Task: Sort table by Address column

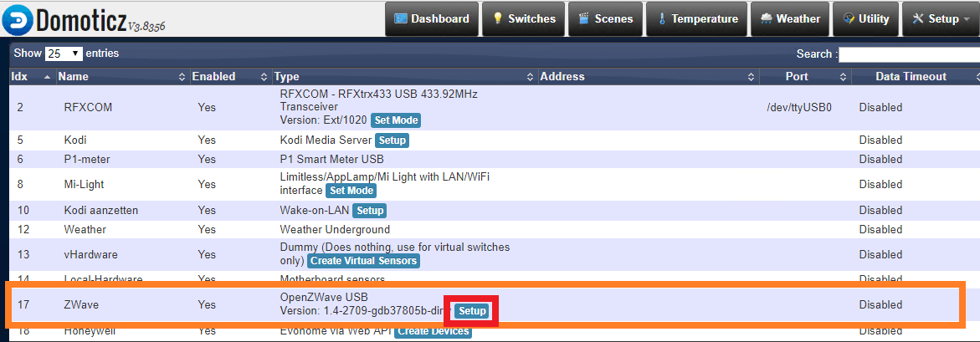Action: click(648, 77)
